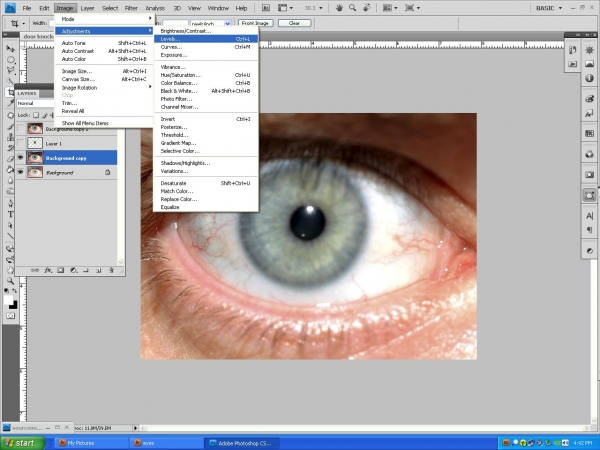Swap foreground and background colors
The width and height of the screenshot is (600, 450).
(15, 291)
